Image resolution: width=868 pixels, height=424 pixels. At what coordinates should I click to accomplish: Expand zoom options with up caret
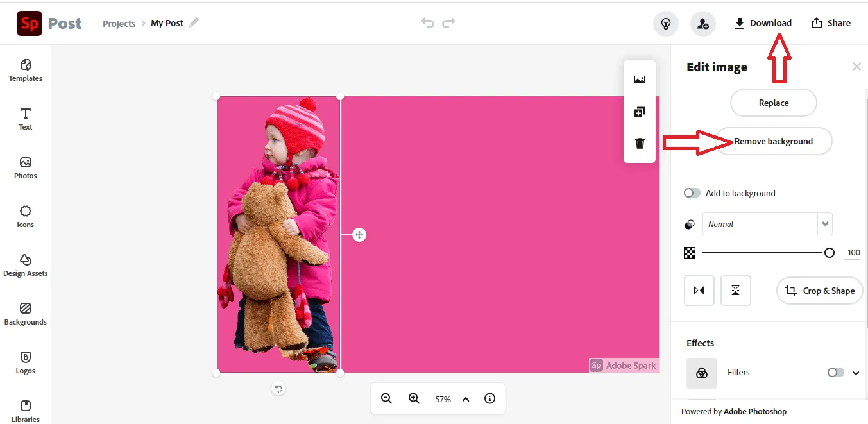click(x=466, y=399)
